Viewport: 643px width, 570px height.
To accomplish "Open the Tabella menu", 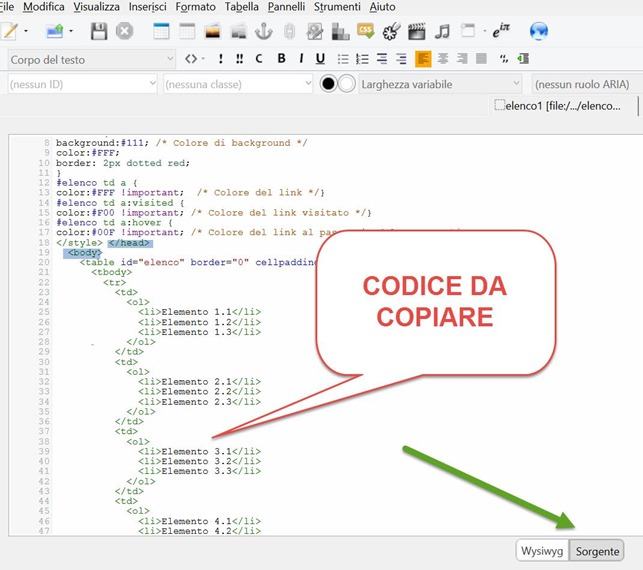I will 242,7.
